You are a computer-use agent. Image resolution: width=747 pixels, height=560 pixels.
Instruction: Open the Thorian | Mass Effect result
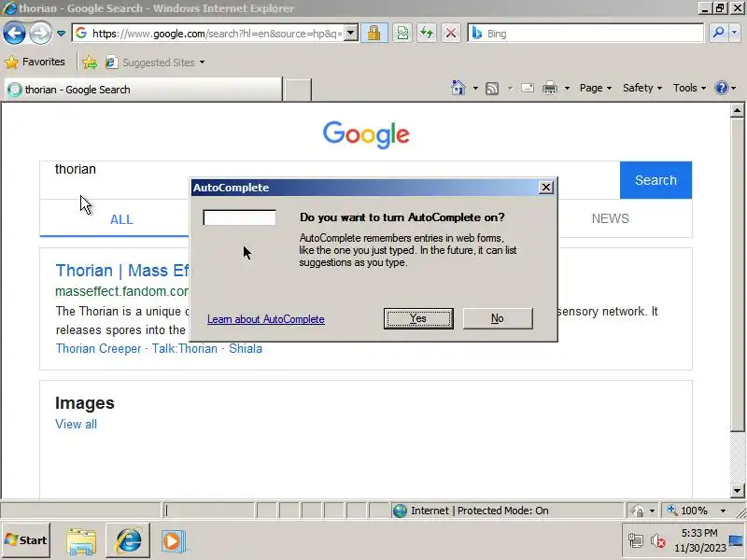[122, 271]
